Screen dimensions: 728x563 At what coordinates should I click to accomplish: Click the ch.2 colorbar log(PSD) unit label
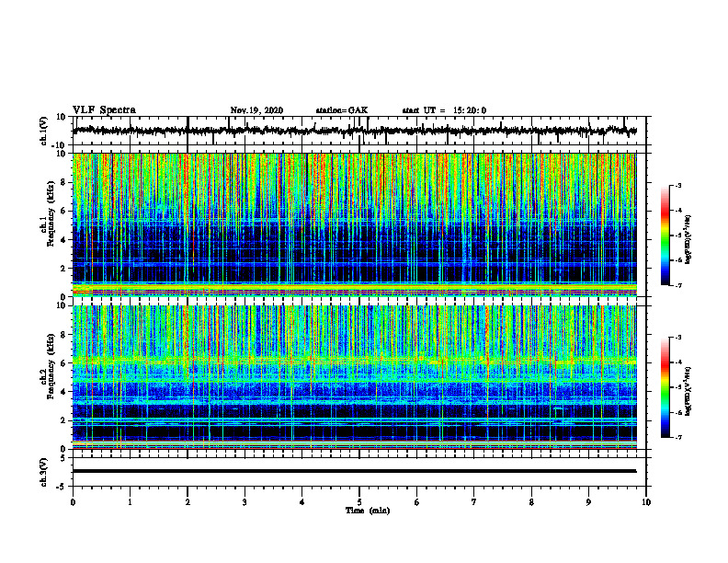pyautogui.click(x=688, y=391)
